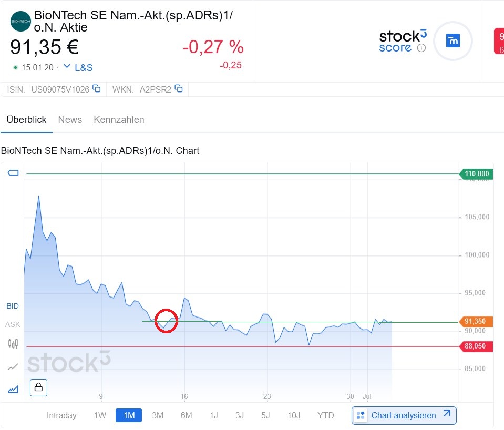Click the Chart analysieren button
This screenshot has width=504, height=430.
404,415
